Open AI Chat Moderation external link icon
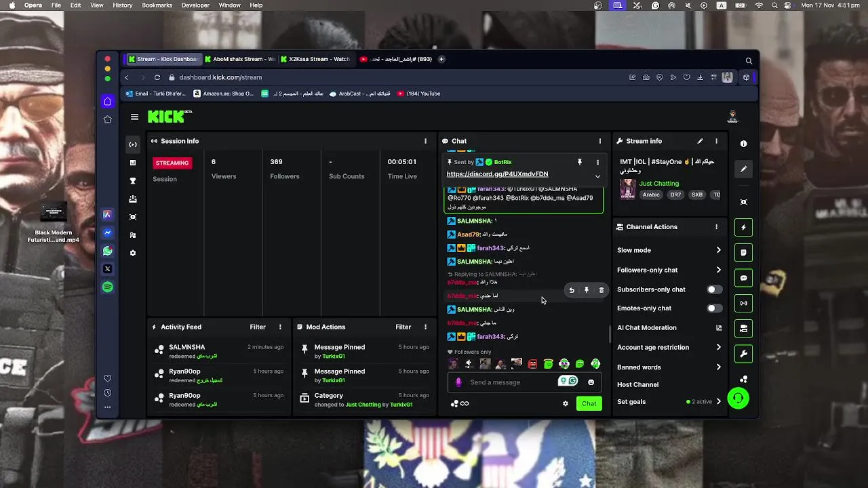Viewport: 868px width, 488px height. [x=719, y=327]
